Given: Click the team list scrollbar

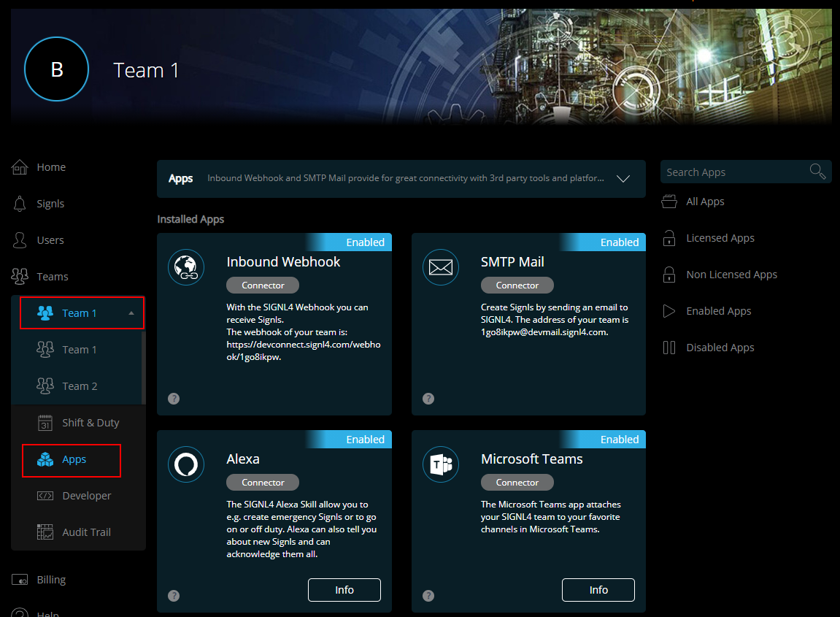Looking at the screenshot, I should [x=143, y=368].
